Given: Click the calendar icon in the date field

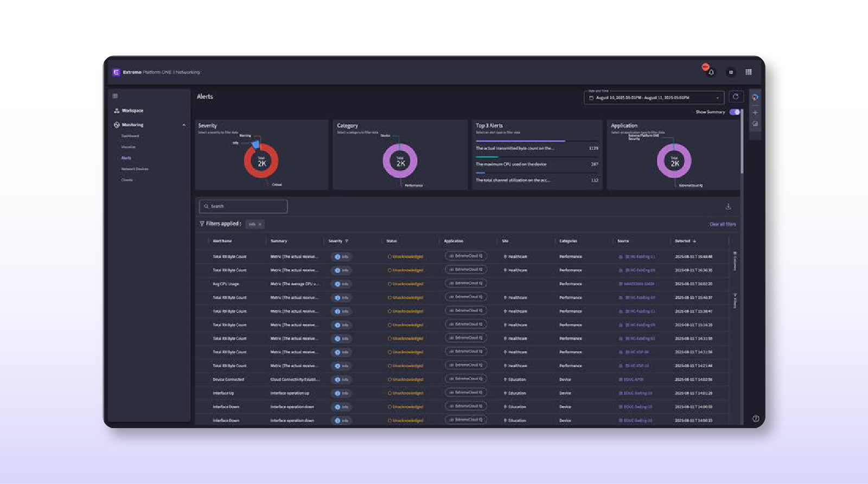Looking at the screenshot, I should pos(591,98).
